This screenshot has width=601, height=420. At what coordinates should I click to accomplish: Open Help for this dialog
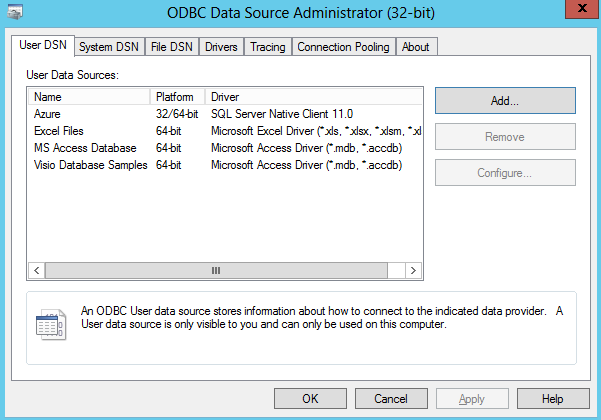(x=553, y=399)
